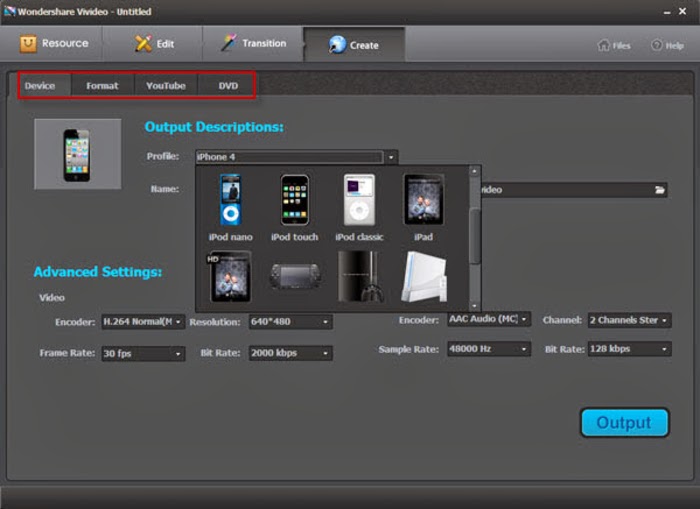Click the Vivideo app icon in title bar
The height and width of the screenshot is (509, 700).
10,11
